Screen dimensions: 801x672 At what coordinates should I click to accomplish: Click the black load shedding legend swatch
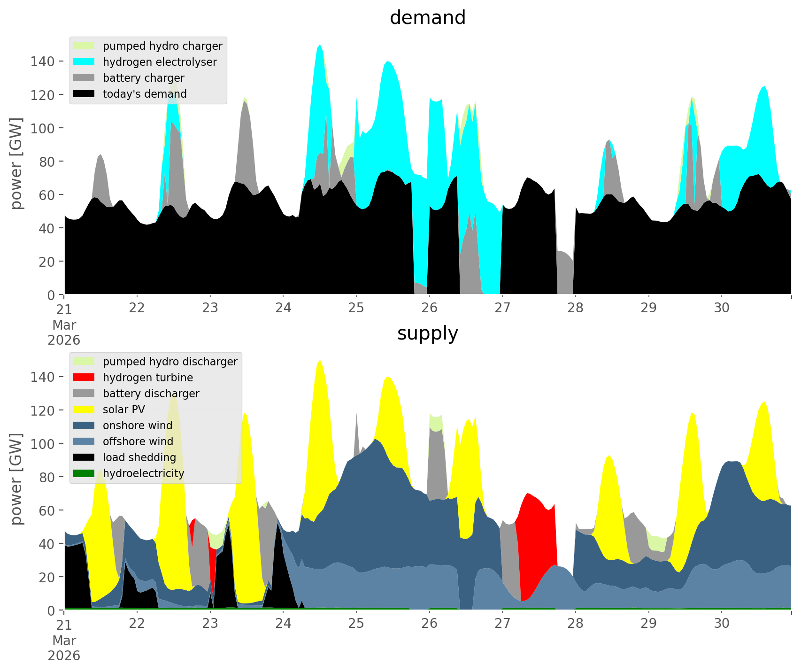84,457
